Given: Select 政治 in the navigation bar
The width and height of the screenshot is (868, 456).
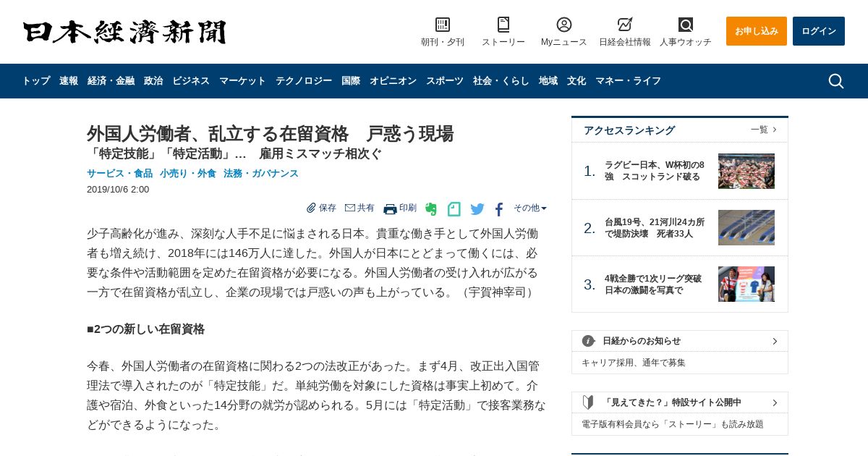Looking at the screenshot, I should pos(153,81).
